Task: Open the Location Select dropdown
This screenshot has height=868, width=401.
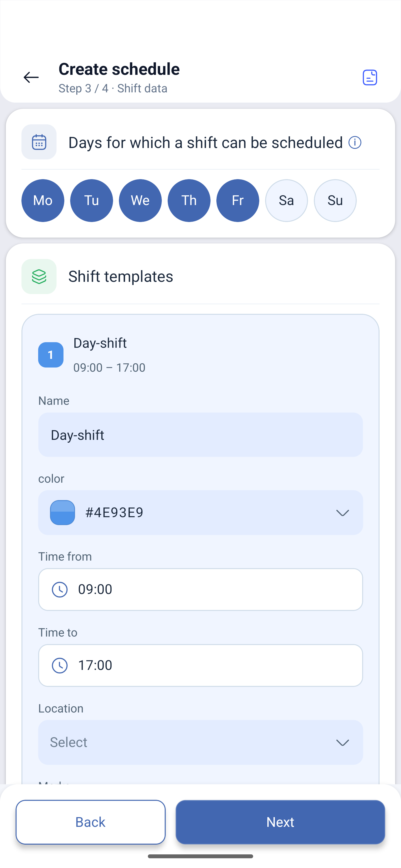Action: 200,742
